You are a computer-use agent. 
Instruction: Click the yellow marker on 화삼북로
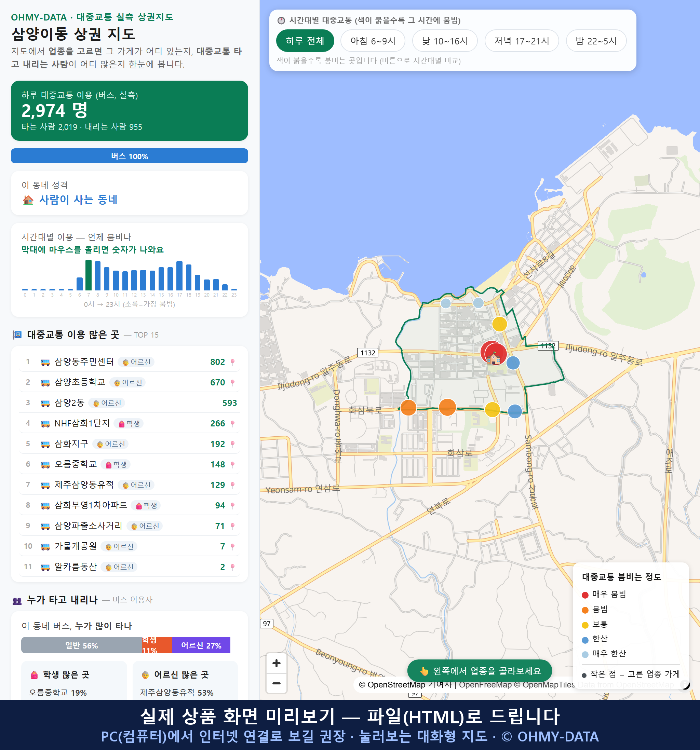coord(492,410)
